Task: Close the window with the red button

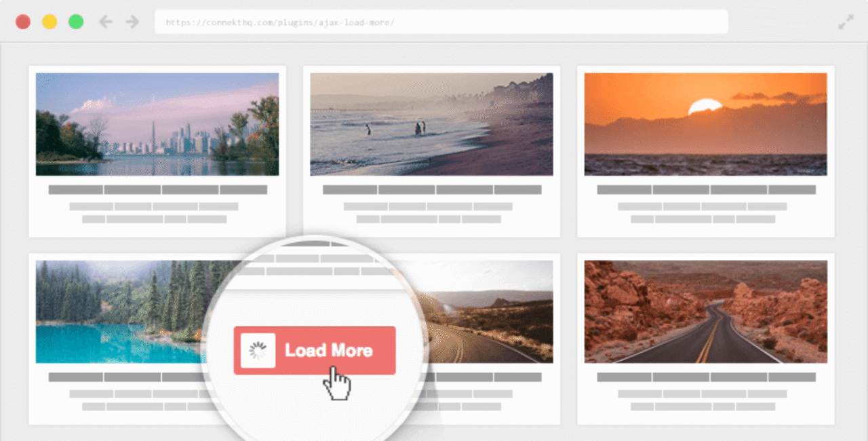Action: click(23, 22)
